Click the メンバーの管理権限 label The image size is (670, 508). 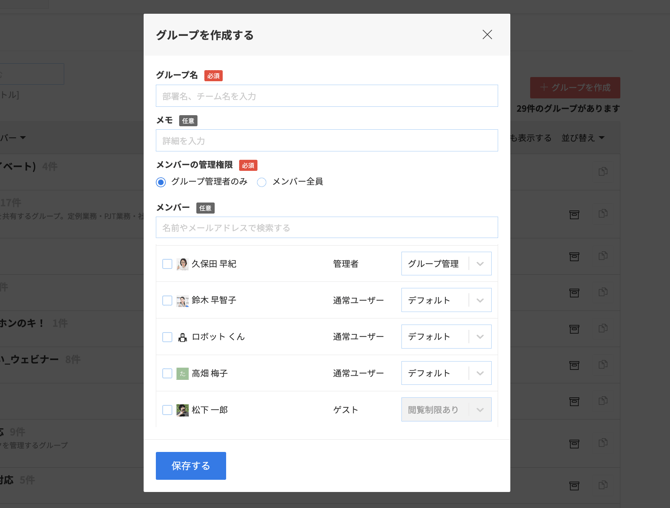(x=194, y=165)
